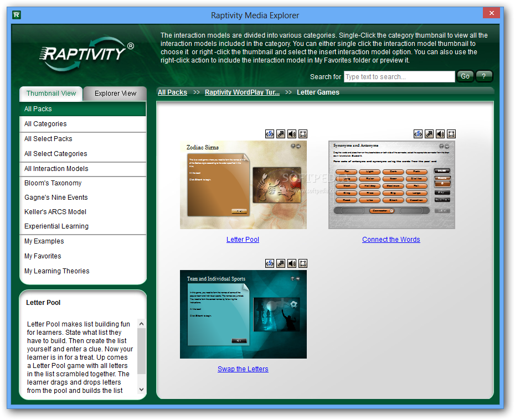
Task: Close the Raptivity Media Explorer window
Action: tap(491, 13)
